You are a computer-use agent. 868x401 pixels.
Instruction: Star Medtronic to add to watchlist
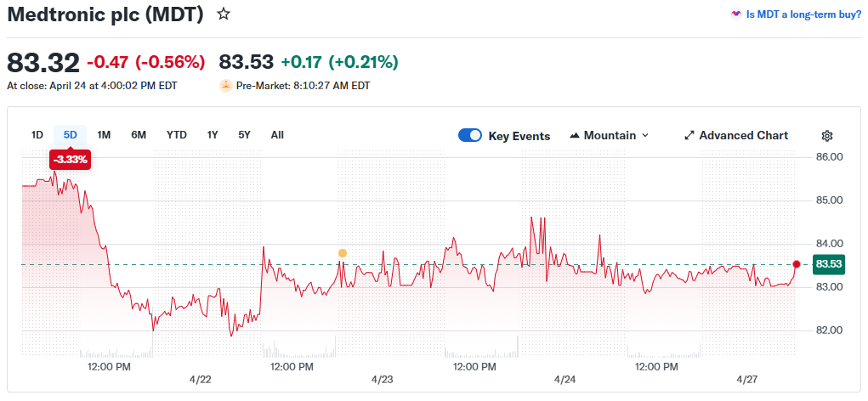pyautogui.click(x=224, y=14)
